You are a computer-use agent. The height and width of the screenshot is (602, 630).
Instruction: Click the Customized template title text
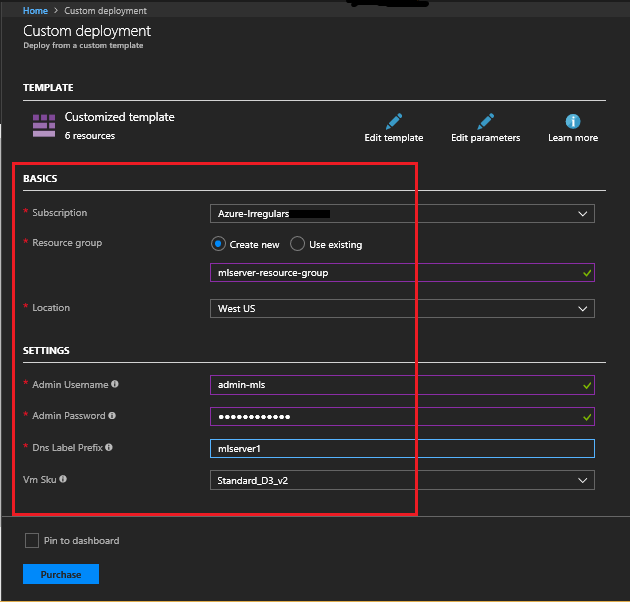(x=119, y=117)
